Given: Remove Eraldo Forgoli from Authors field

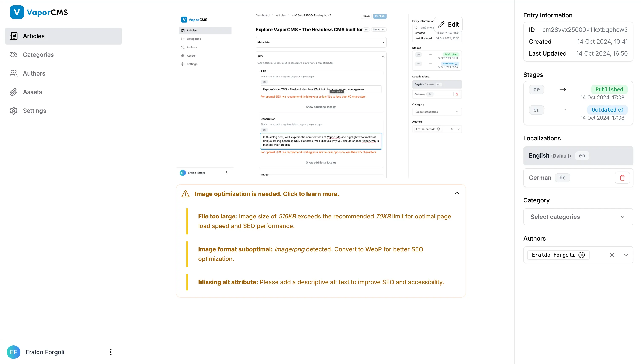Looking at the screenshot, I should 582,255.
